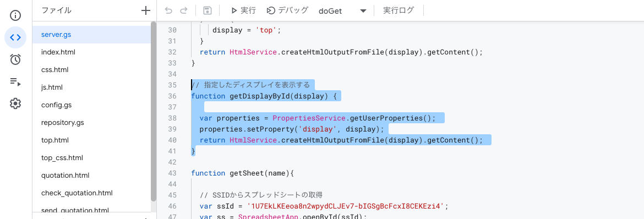
Task: Save project with floppy disk icon
Action: point(208,10)
